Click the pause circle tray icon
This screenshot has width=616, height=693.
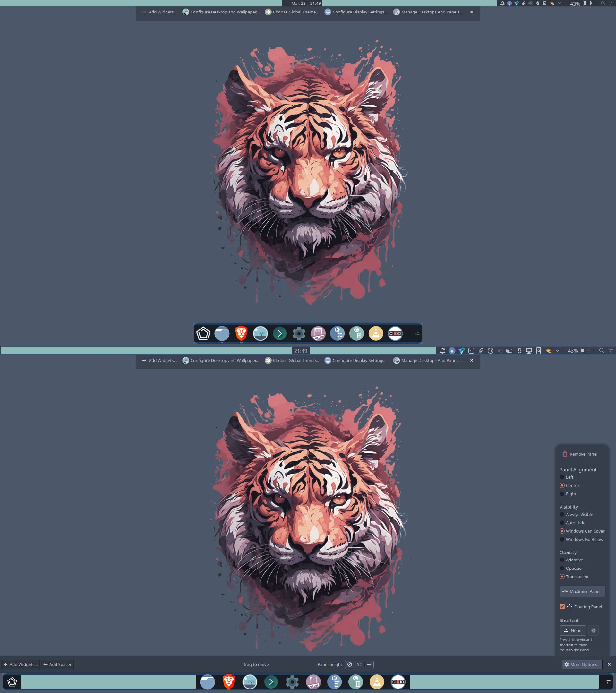pos(490,351)
